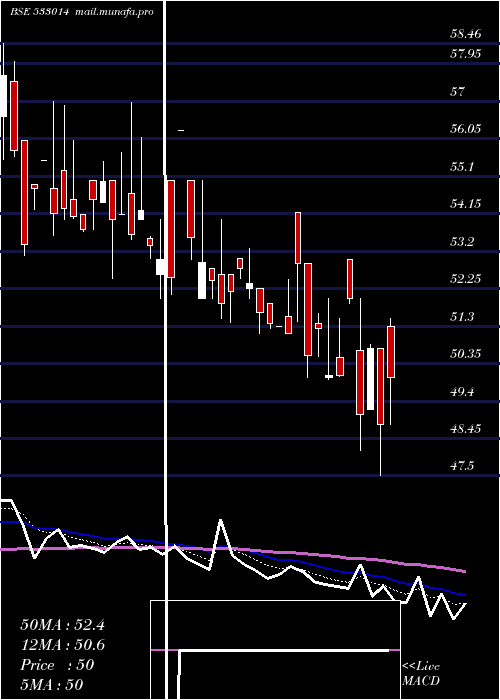Click the <<Live MACD label
The width and height of the screenshot is (500, 700).
[421, 673]
